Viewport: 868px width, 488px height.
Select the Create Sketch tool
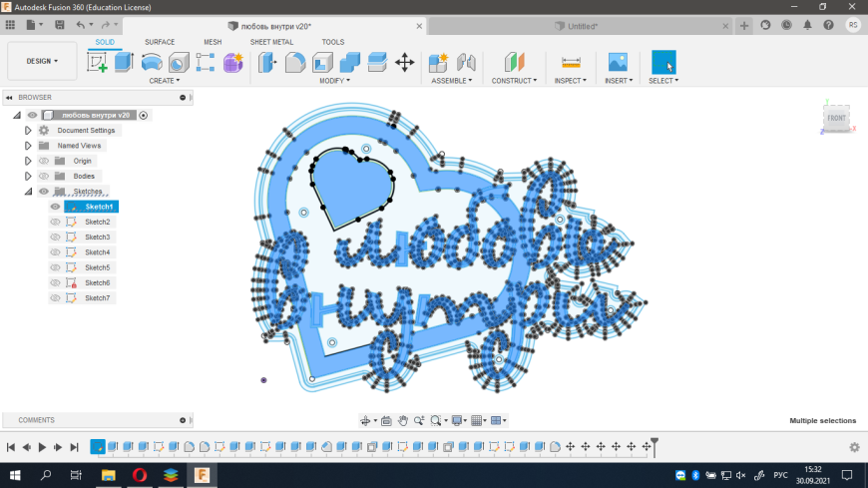point(97,62)
